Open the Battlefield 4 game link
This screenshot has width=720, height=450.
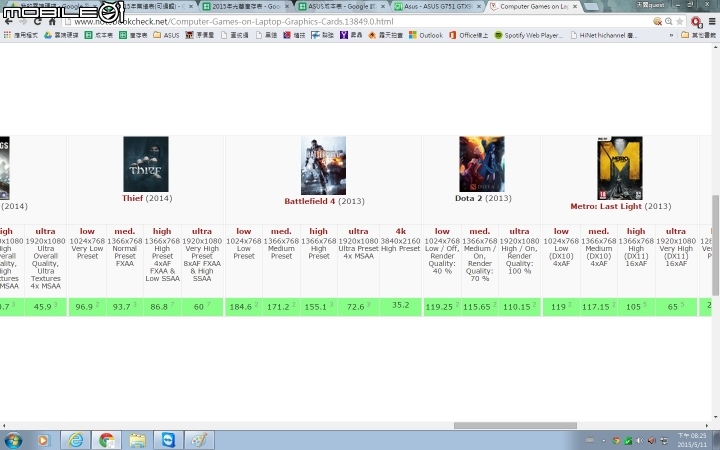pyautogui.click(x=309, y=201)
